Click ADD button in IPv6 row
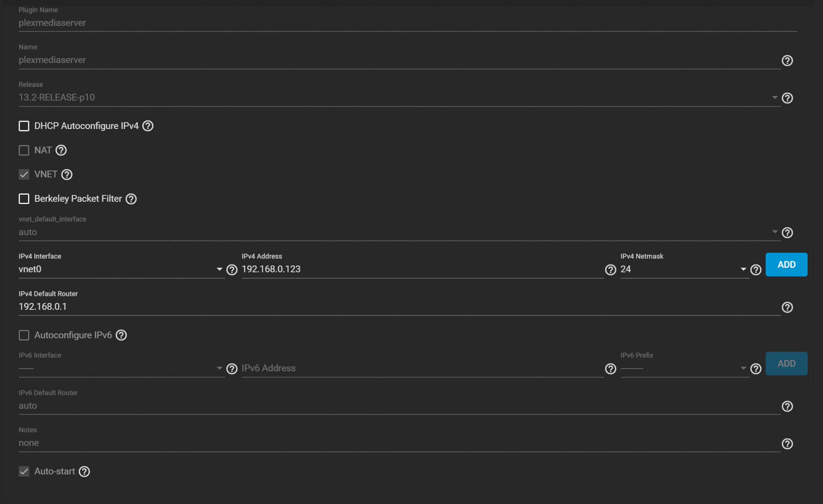The width and height of the screenshot is (823, 504). 786,363
